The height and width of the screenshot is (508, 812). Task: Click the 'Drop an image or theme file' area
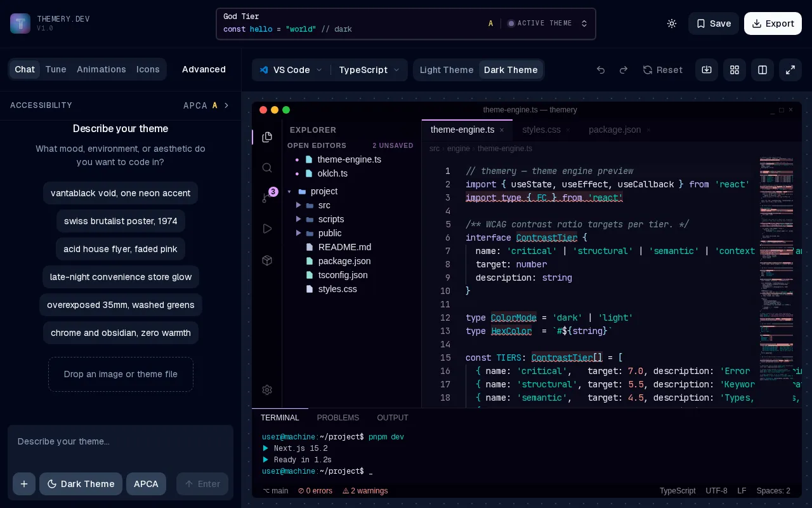pyautogui.click(x=121, y=374)
